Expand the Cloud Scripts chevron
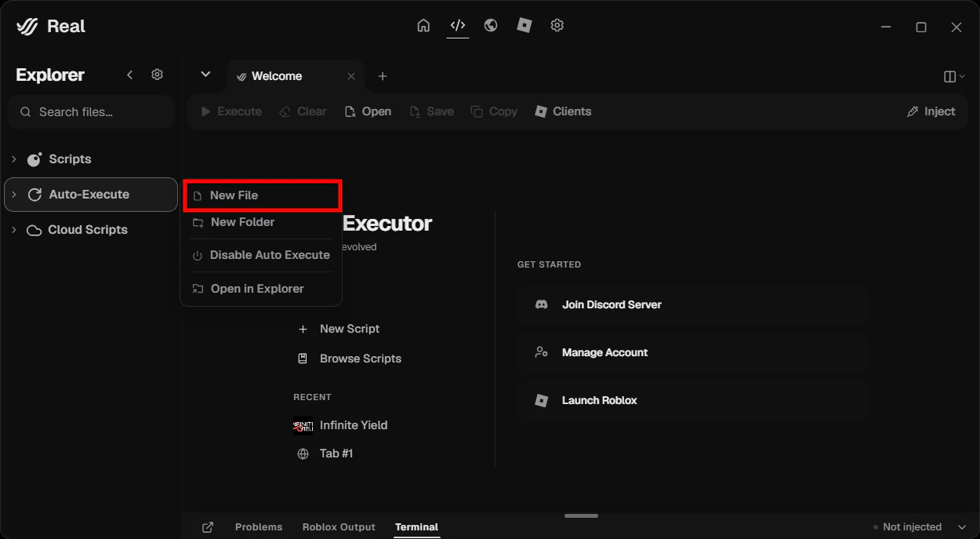The width and height of the screenshot is (980, 539). [x=13, y=230]
